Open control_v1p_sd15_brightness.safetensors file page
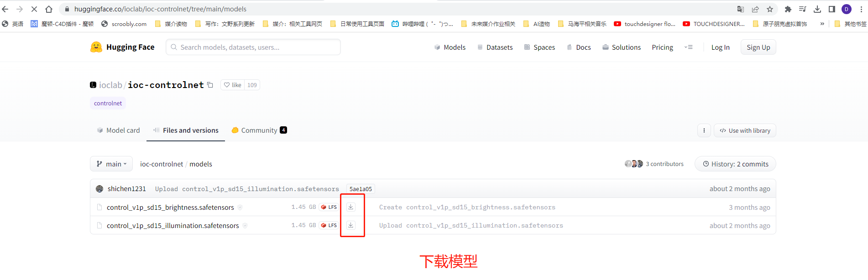The height and width of the screenshot is (280, 868). click(170, 207)
